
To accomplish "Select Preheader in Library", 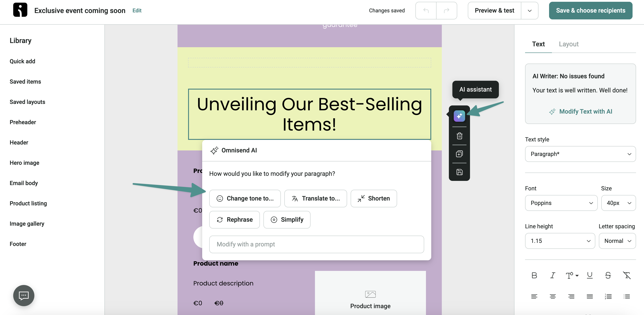I will (x=23, y=122).
